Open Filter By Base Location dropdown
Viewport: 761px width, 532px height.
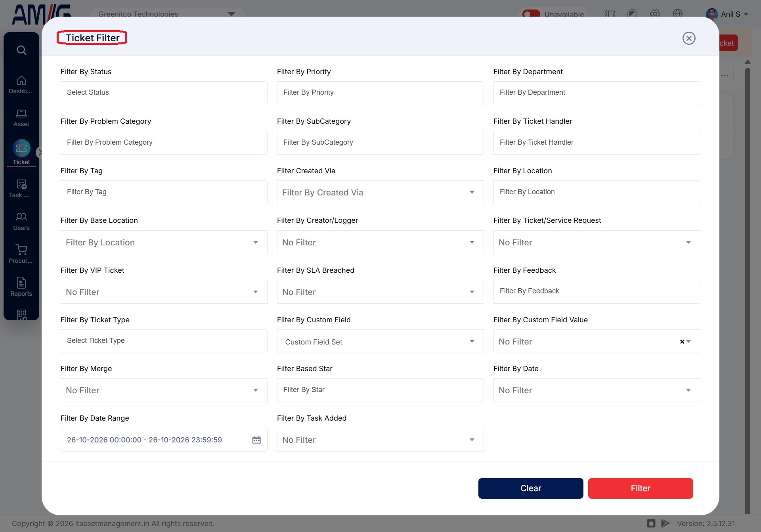(164, 242)
